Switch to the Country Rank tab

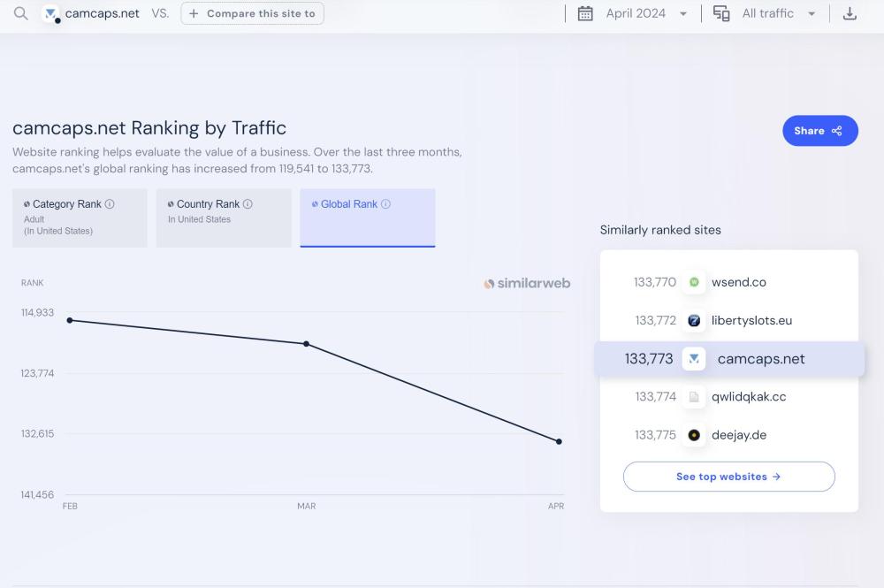tap(224, 218)
